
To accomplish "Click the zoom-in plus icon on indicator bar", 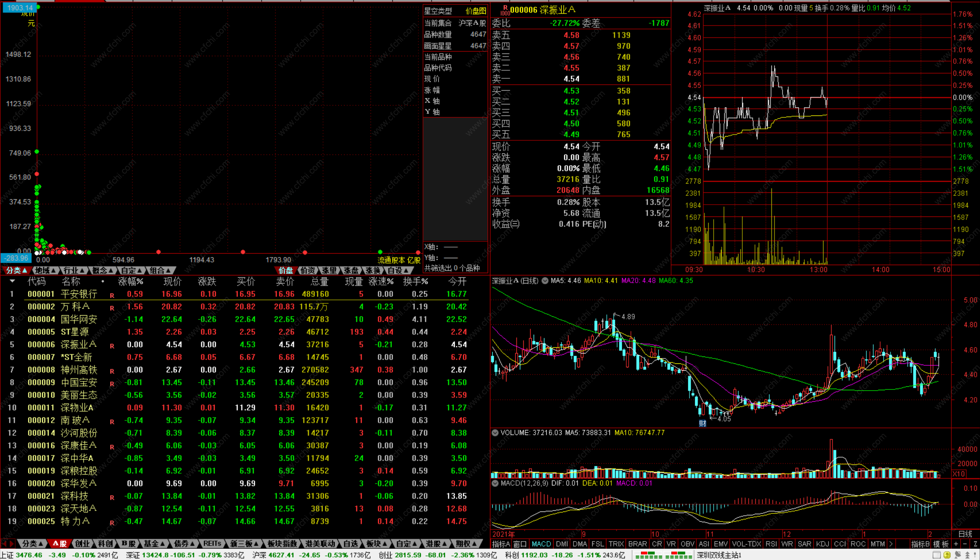I will [x=956, y=544].
